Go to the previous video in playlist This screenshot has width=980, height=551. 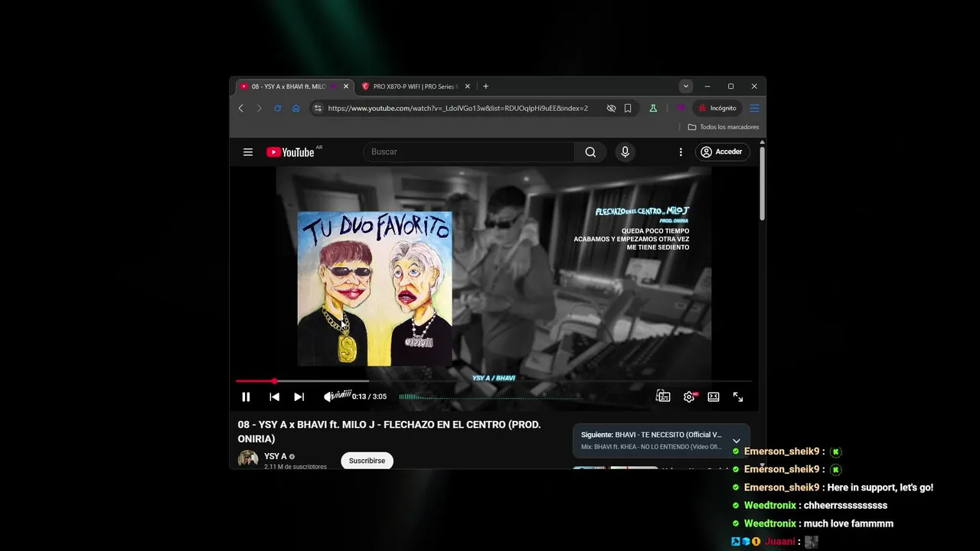tap(274, 396)
